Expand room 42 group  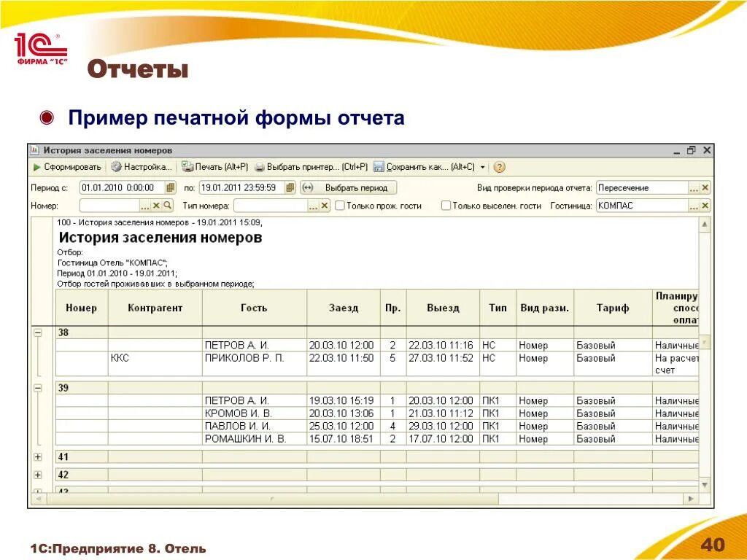pos(38,475)
